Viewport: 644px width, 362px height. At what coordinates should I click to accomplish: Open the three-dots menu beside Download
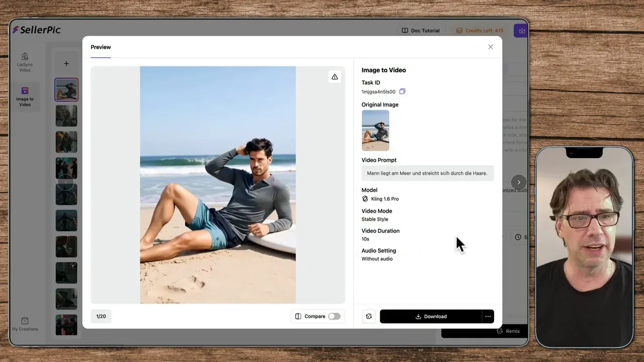tap(488, 316)
